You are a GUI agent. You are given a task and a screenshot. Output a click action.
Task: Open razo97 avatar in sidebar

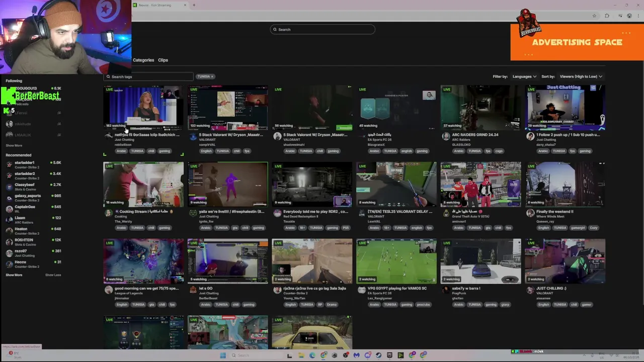click(x=9, y=253)
